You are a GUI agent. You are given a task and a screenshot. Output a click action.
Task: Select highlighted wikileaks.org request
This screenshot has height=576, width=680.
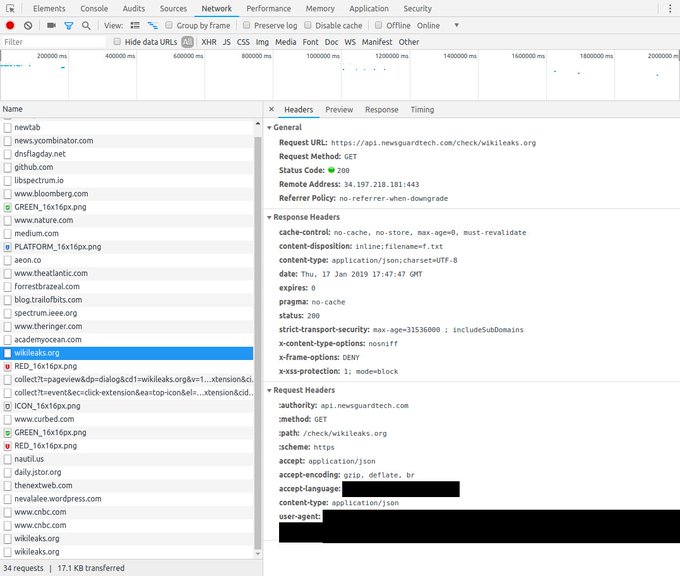tap(127, 353)
